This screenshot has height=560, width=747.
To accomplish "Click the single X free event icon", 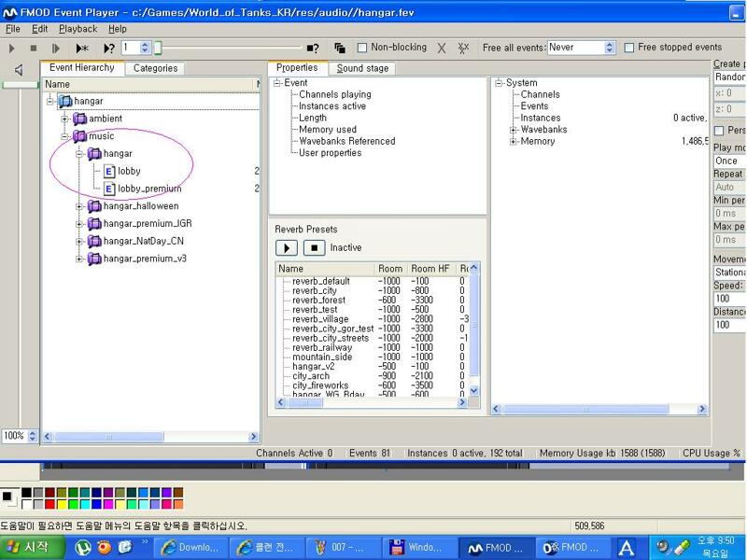I will coord(442,49).
